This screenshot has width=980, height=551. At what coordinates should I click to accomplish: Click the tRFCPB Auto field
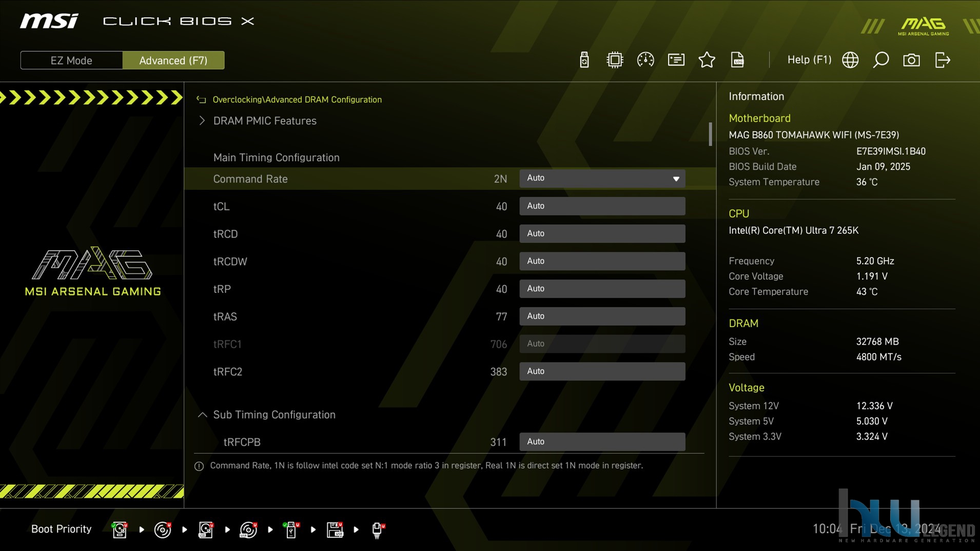602,442
